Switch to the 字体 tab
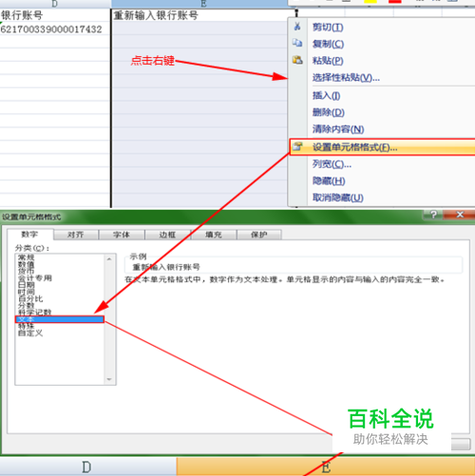This screenshot has width=475, height=476. coord(122,235)
